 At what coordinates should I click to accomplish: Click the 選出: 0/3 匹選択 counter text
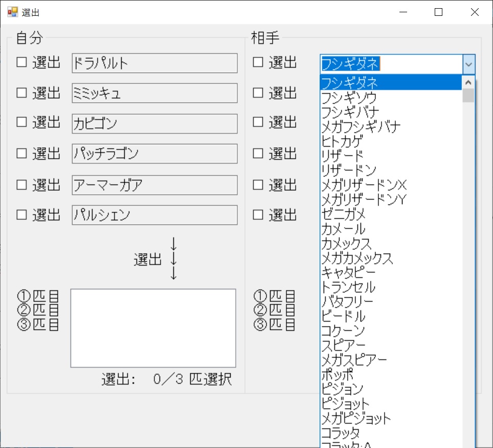click(x=166, y=379)
